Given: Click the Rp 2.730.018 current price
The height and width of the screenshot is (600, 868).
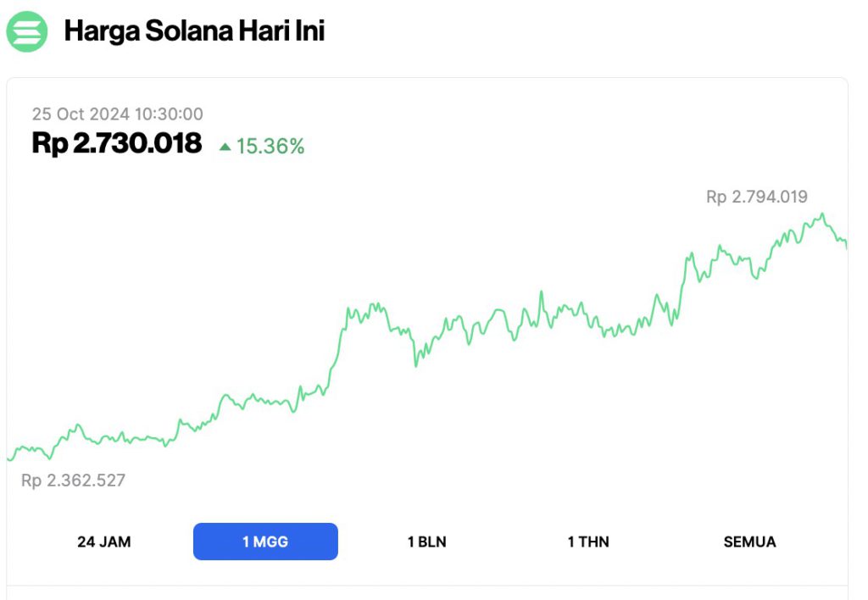Looking at the screenshot, I should pos(117,143).
